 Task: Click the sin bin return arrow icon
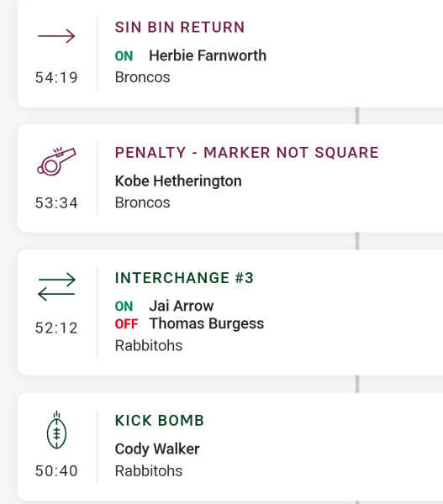[56, 36]
